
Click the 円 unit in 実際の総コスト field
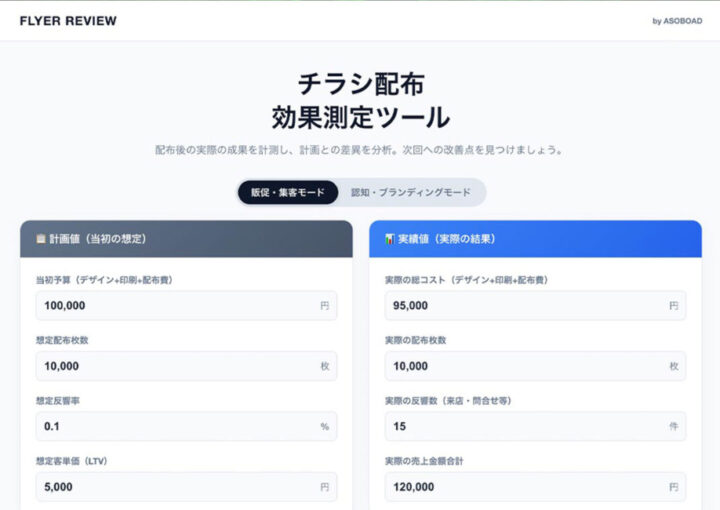point(674,306)
